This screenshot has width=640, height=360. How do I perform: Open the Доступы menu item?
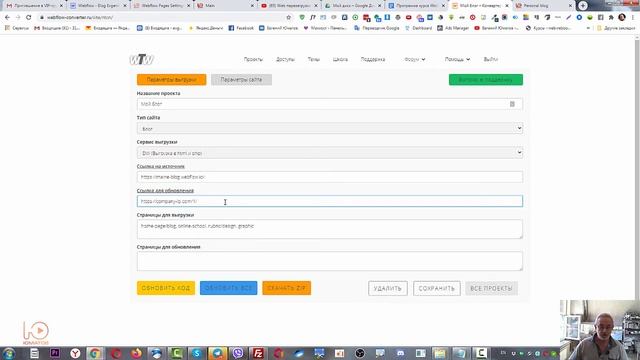point(285,59)
